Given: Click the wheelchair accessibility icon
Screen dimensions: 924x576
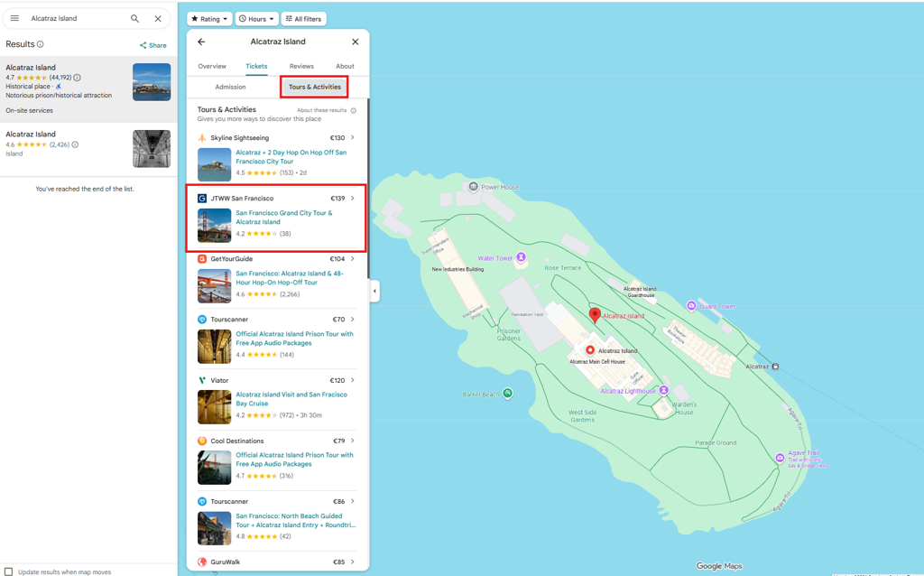Looking at the screenshot, I should 59,87.
